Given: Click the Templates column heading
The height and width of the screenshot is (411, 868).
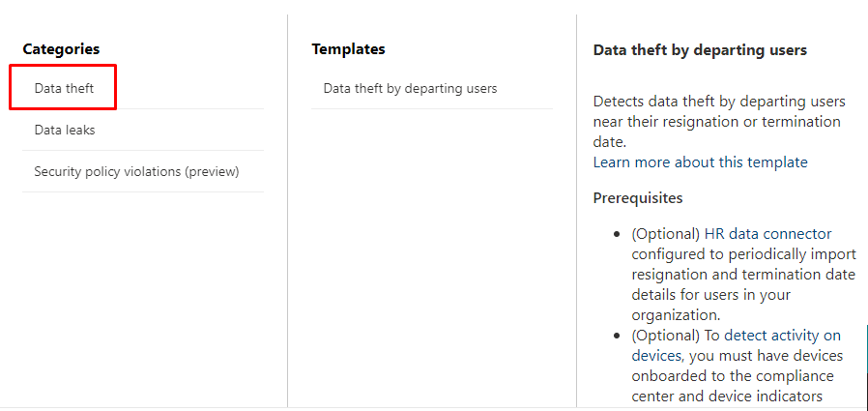Looking at the screenshot, I should (x=348, y=48).
